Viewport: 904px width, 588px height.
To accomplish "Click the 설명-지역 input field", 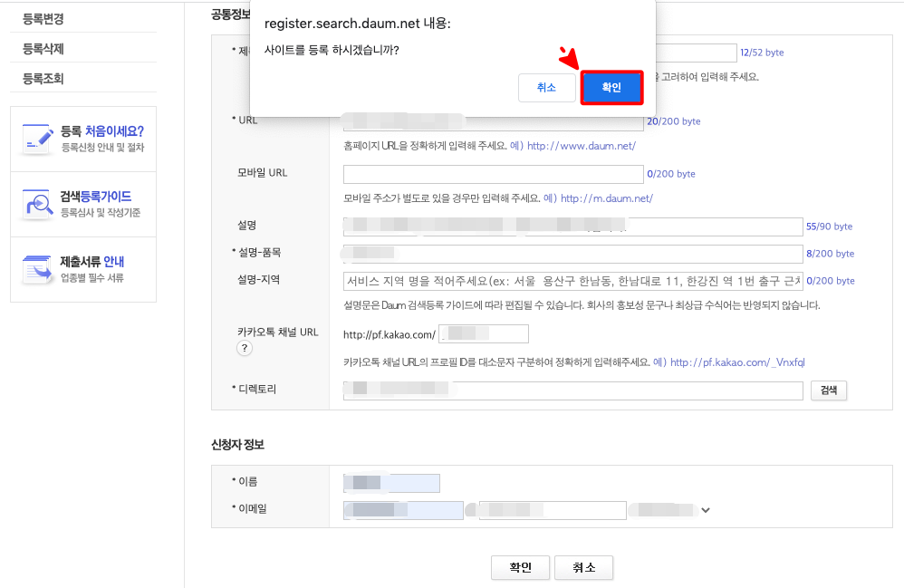I will [x=571, y=280].
